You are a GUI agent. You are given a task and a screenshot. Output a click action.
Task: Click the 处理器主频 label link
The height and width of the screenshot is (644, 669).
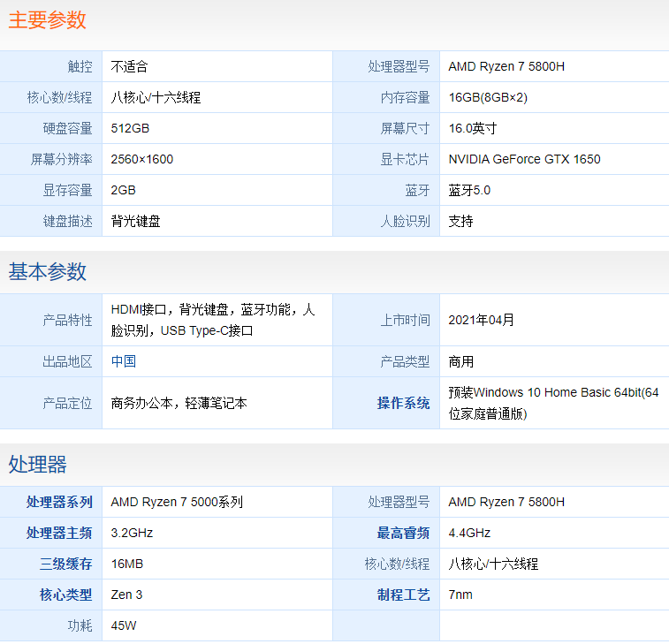59,533
